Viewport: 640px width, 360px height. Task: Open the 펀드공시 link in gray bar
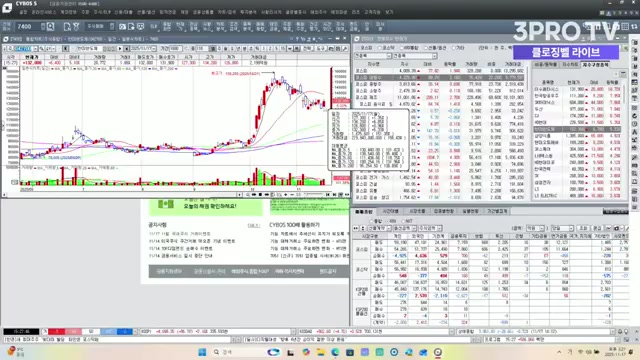[x=328, y=271]
